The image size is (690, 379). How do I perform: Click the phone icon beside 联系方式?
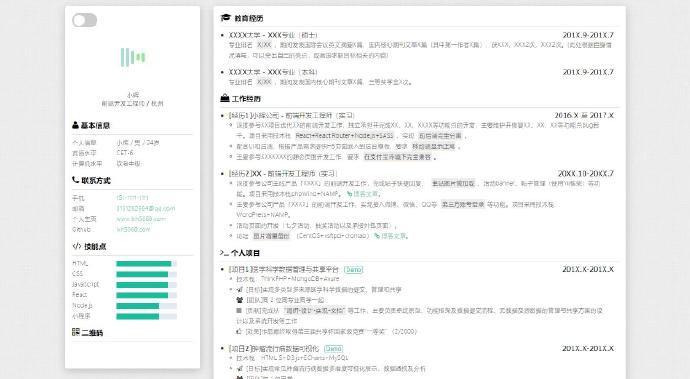tap(75, 180)
